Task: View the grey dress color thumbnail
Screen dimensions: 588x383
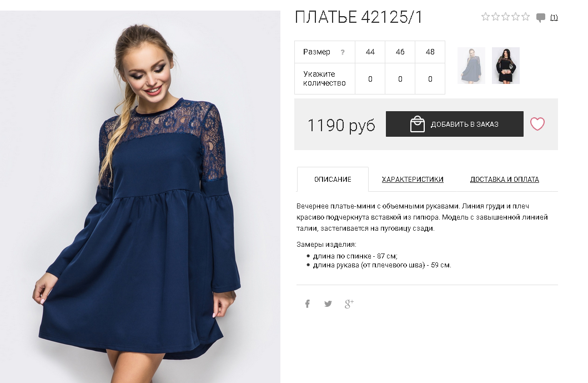Action: (471, 66)
